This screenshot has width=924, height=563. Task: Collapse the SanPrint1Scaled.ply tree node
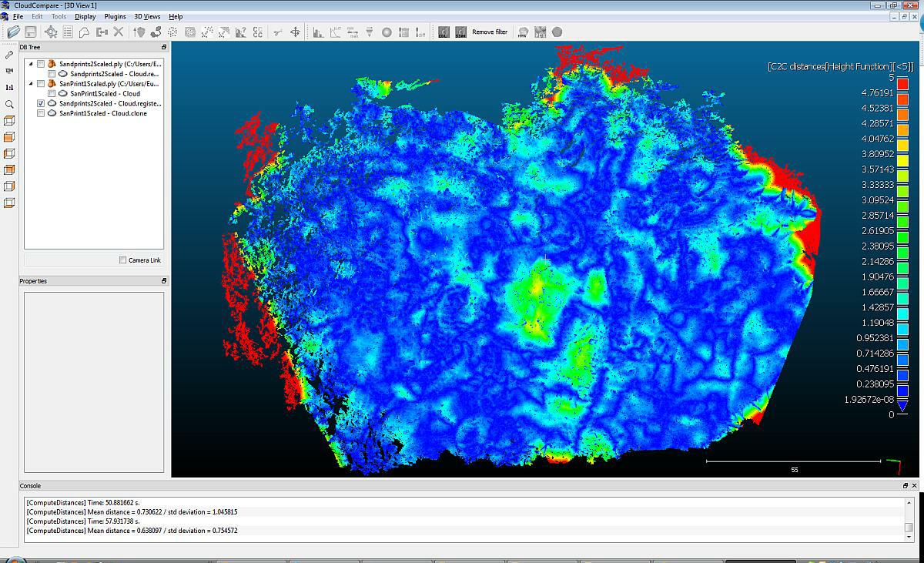(x=31, y=83)
